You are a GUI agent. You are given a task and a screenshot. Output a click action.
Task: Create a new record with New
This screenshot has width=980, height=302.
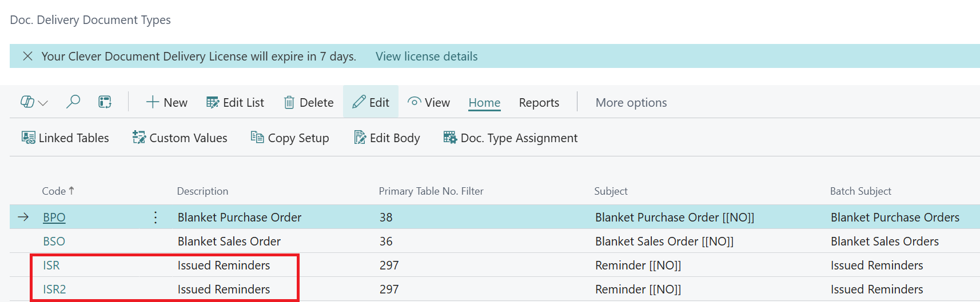click(x=166, y=103)
